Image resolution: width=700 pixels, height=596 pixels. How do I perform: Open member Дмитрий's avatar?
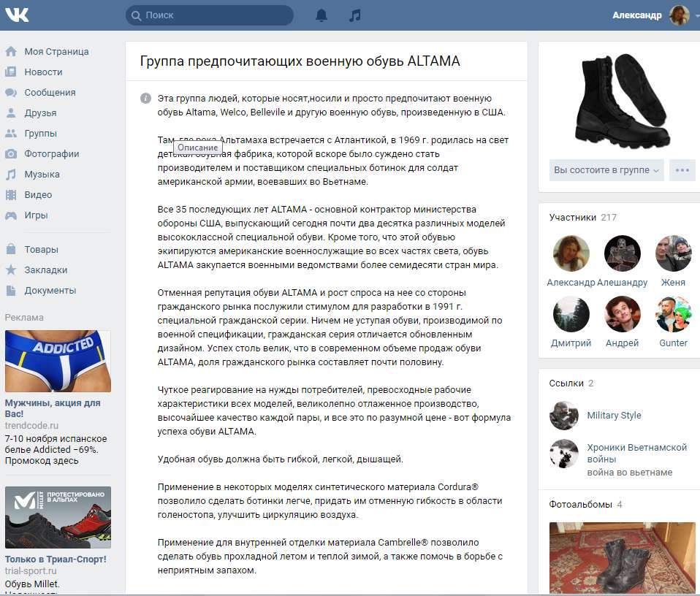pos(571,314)
